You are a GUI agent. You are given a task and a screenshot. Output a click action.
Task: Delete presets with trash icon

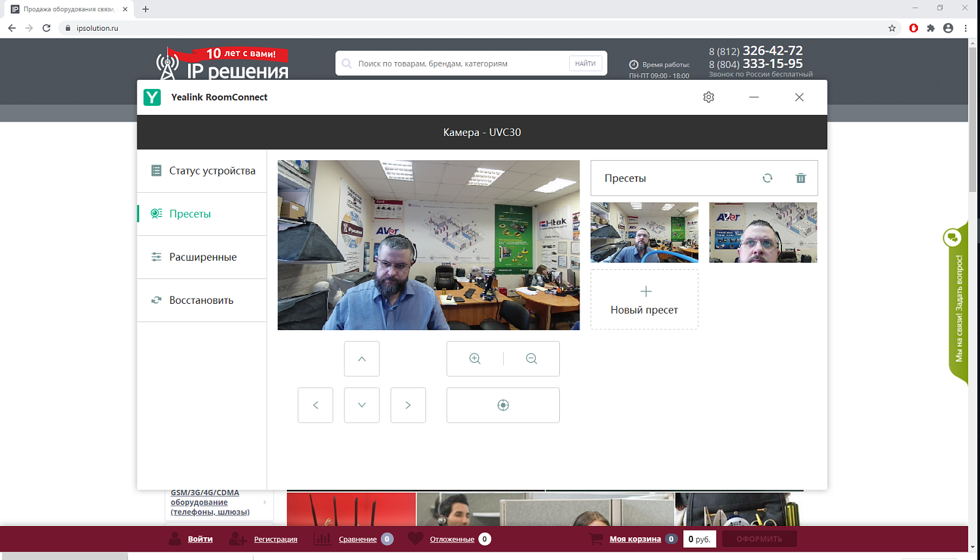pyautogui.click(x=800, y=178)
